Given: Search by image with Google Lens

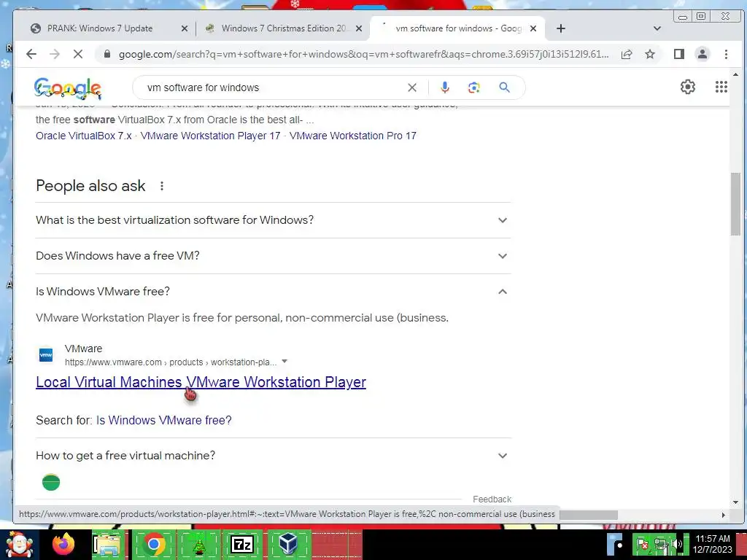Looking at the screenshot, I should pos(473,87).
